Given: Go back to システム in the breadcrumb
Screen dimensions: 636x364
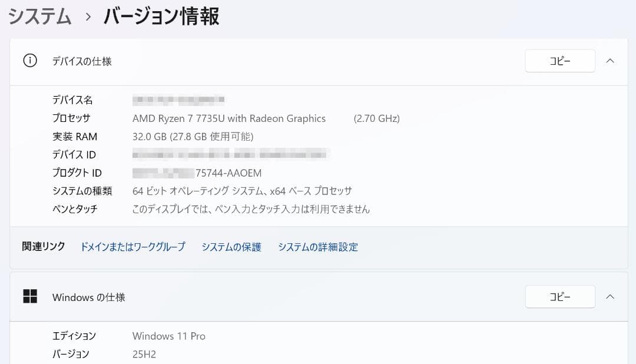Looking at the screenshot, I should coord(40,16).
